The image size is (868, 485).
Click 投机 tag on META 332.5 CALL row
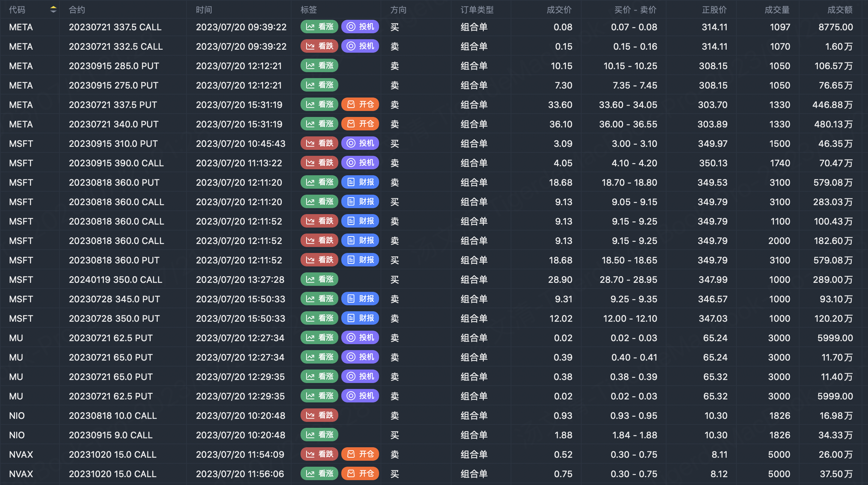pos(360,46)
